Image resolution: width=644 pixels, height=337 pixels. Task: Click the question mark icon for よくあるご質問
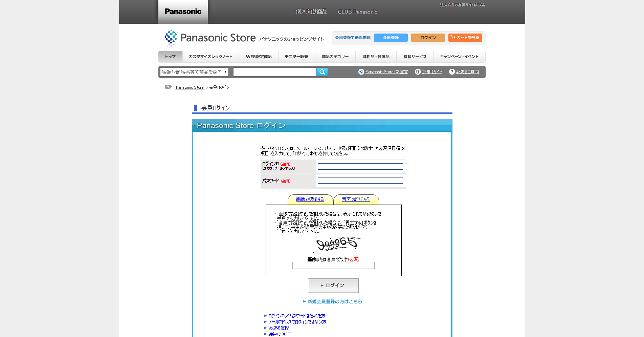[452, 72]
